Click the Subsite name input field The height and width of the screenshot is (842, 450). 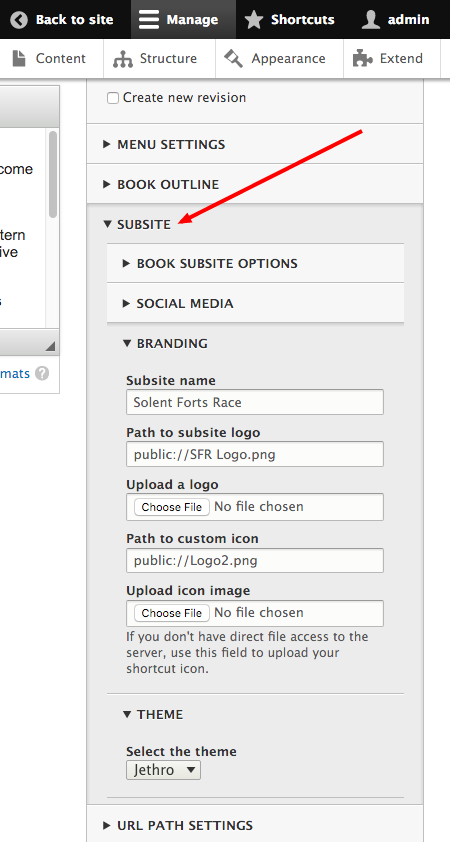255,402
